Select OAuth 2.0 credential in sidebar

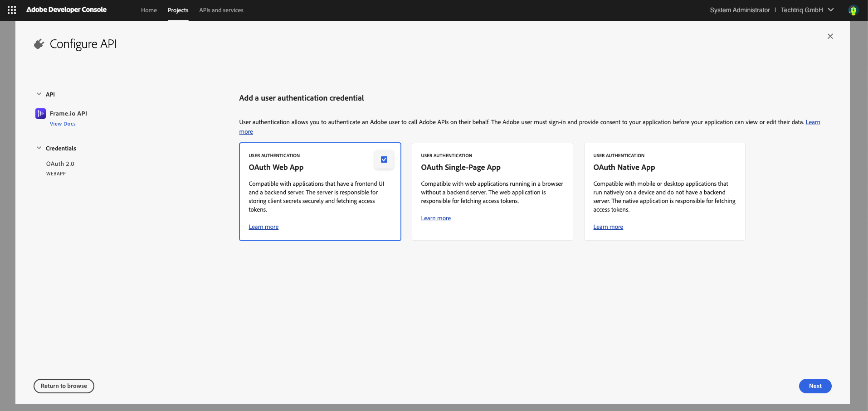(60, 164)
